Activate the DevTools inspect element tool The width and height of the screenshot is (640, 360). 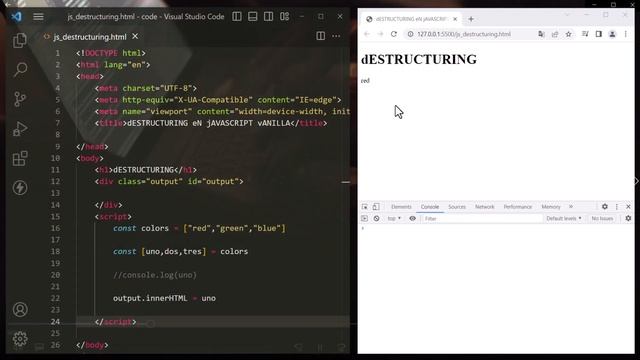[x=364, y=207]
